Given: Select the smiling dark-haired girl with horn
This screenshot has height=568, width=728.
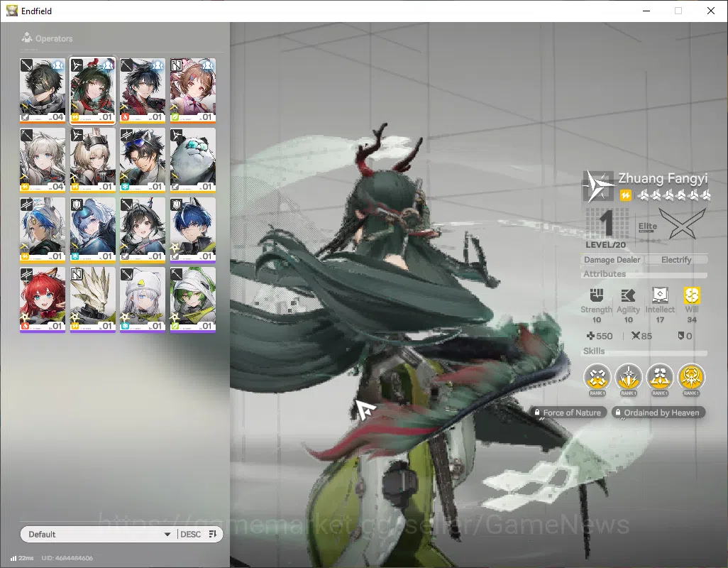Looking at the screenshot, I should pyautogui.click(x=143, y=229).
